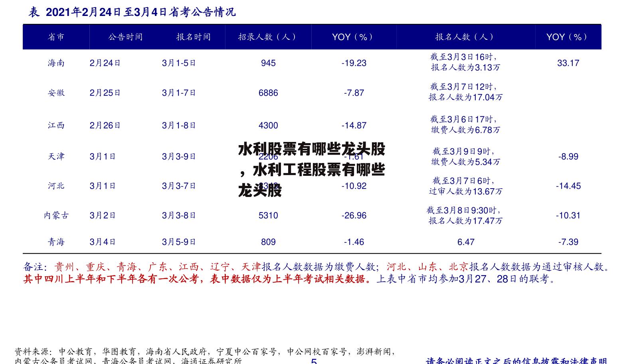Click the '资料来源' source line

(x=204, y=356)
